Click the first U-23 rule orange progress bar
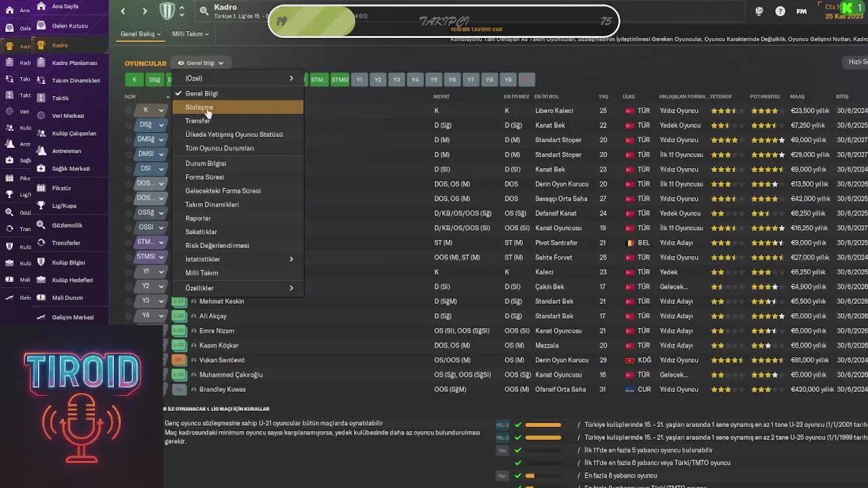 click(543, 425)
